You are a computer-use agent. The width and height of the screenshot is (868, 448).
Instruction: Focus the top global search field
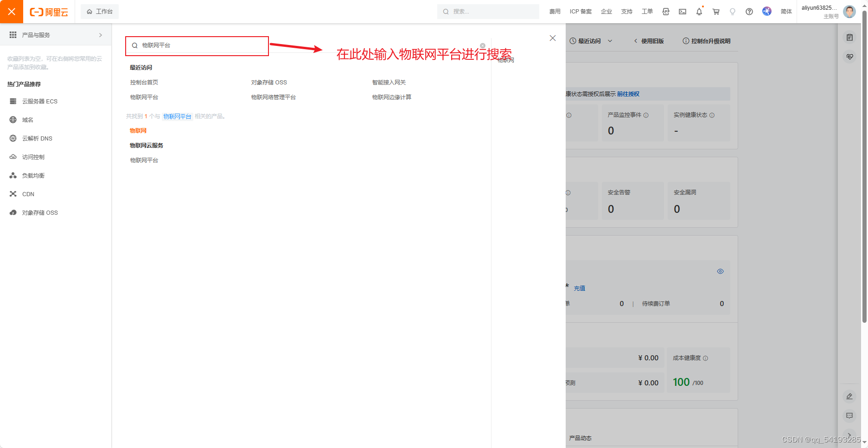point(488,12)
